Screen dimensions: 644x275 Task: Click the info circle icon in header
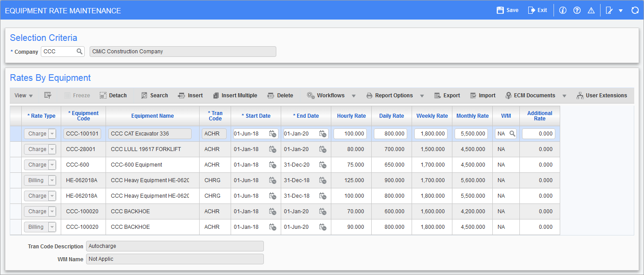(x=563, y=10)
